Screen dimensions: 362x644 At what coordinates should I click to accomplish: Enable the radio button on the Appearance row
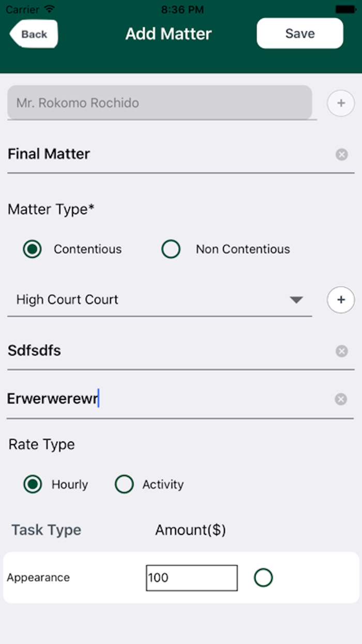point(263,577)
